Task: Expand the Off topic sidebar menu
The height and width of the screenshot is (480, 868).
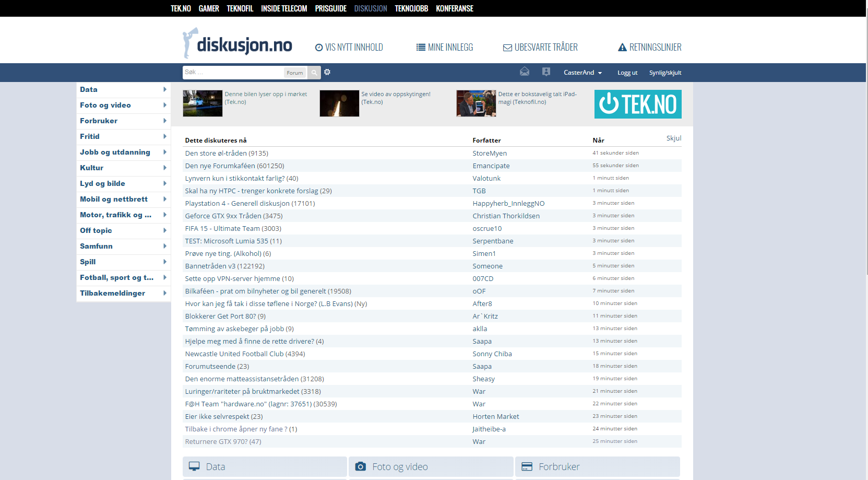Action: pyautogui.click(x=164, y=230)
